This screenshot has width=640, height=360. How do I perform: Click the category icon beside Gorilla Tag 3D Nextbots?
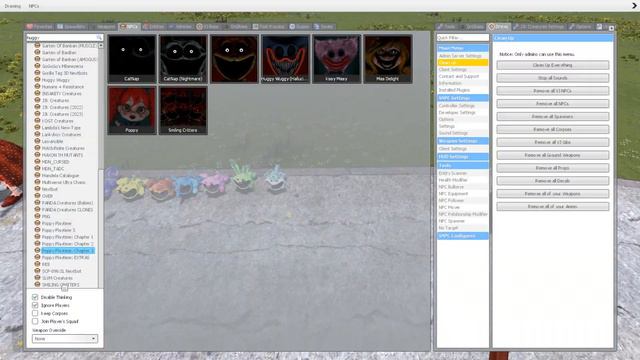click(37, 73)
